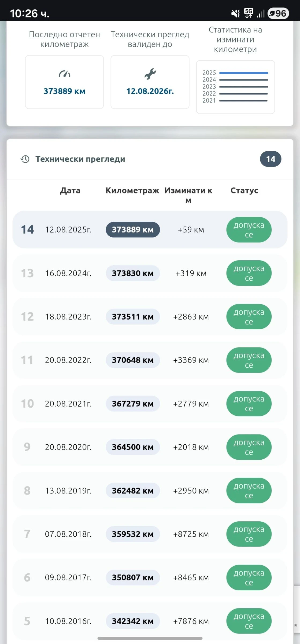Open the last reported mileage card

coord(64,82)
